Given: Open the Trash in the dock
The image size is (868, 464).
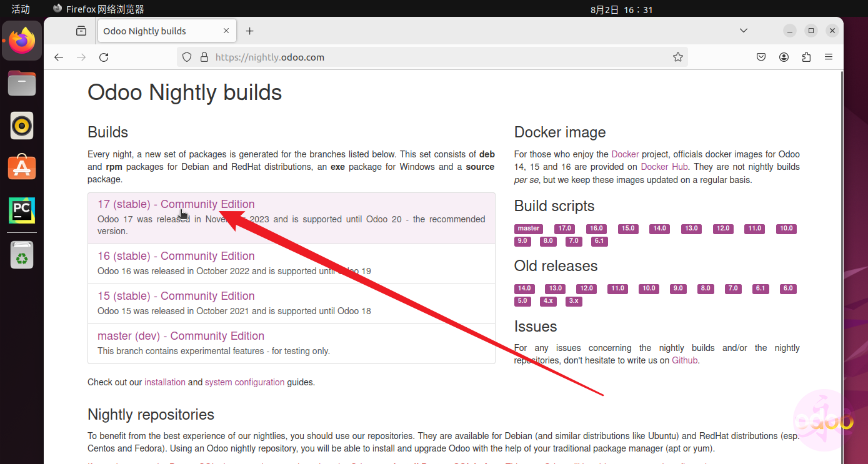Looking at the screenshot, I should coord(22,255).
